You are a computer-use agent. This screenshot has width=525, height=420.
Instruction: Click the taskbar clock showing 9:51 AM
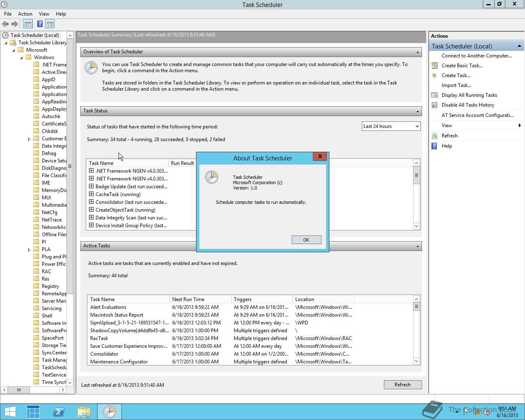[x=507, y=412]
